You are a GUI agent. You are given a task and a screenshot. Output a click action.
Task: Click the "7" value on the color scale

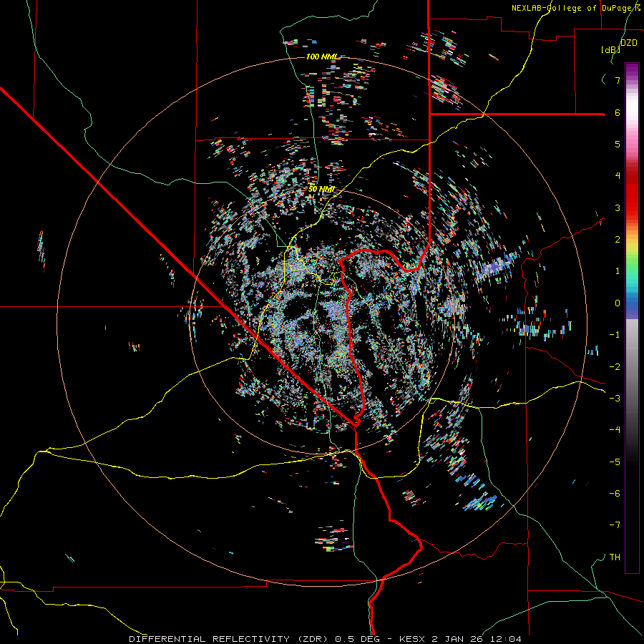(x=618, y=80)
